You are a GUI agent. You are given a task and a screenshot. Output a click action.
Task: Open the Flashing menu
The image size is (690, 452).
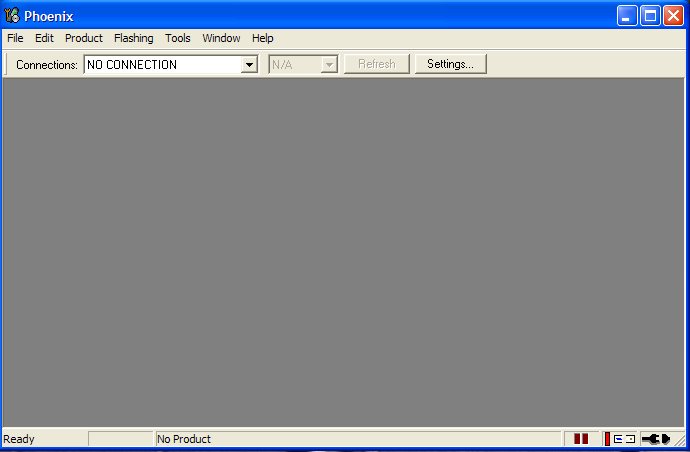[133, 38]
